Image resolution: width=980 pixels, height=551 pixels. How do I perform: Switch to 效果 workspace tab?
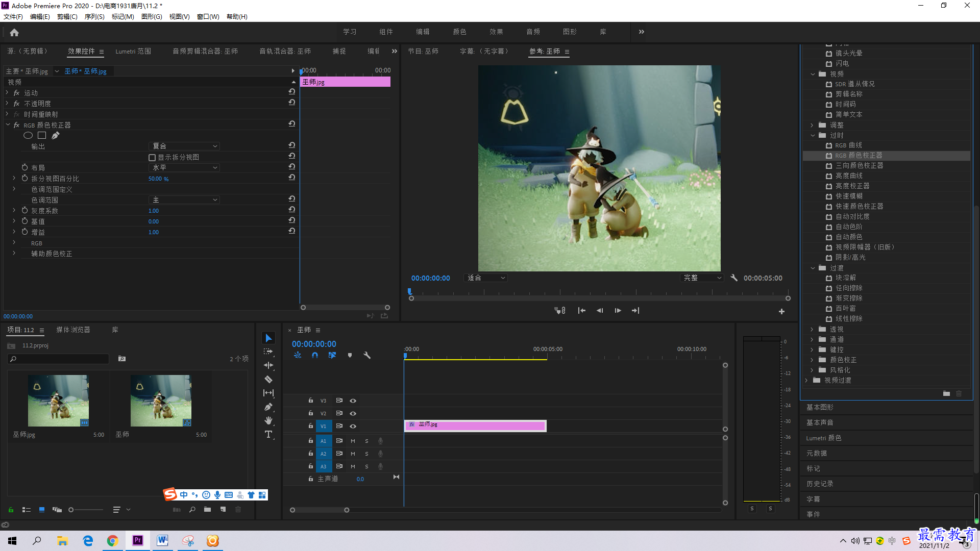tap(496, 32)
